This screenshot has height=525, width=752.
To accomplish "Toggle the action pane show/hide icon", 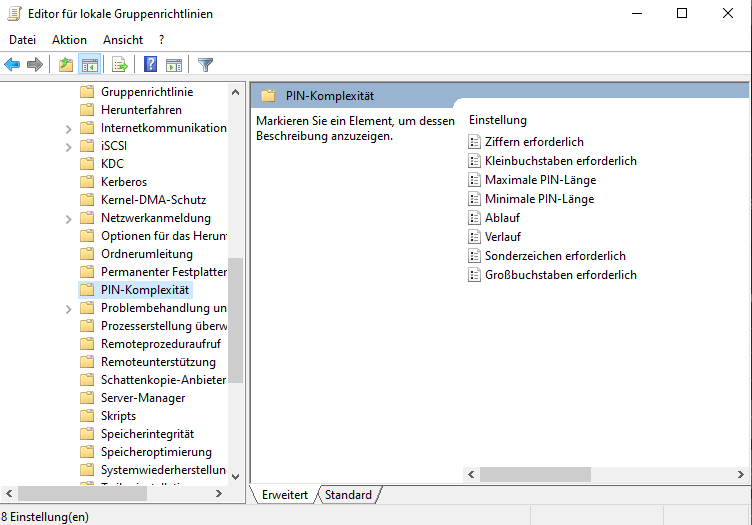I will (174, 64).
